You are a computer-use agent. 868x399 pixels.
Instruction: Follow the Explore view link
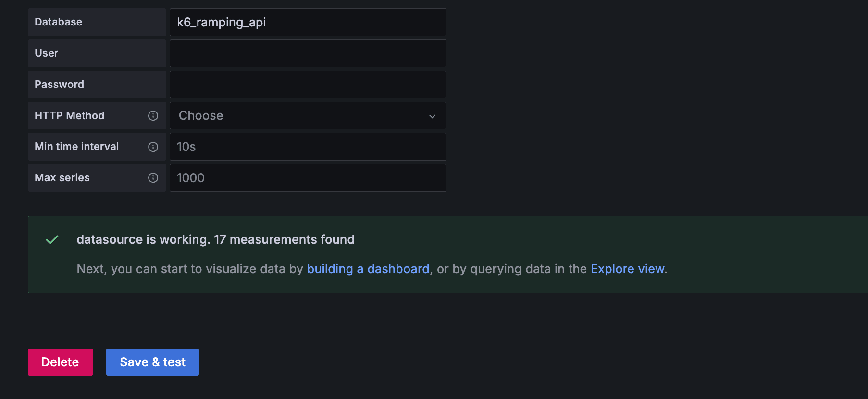click(627, 269)
